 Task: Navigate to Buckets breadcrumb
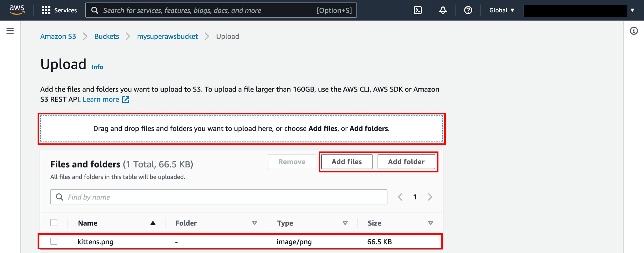107,36
